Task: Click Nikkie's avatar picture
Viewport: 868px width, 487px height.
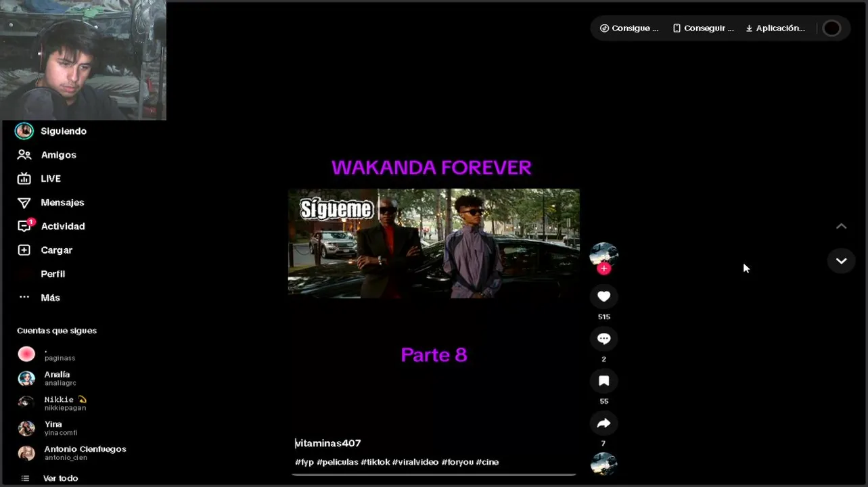Action: [x=26, y=403]
